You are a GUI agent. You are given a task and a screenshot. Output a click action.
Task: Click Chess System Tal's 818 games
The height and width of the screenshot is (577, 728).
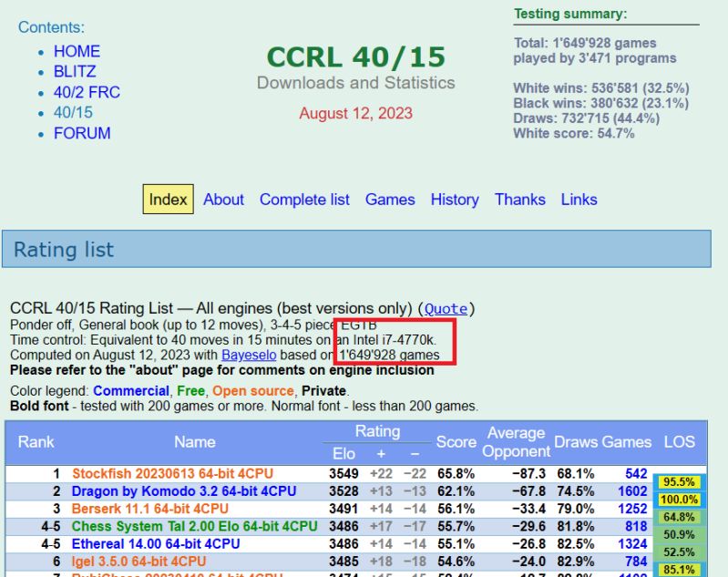pos(636,526)
